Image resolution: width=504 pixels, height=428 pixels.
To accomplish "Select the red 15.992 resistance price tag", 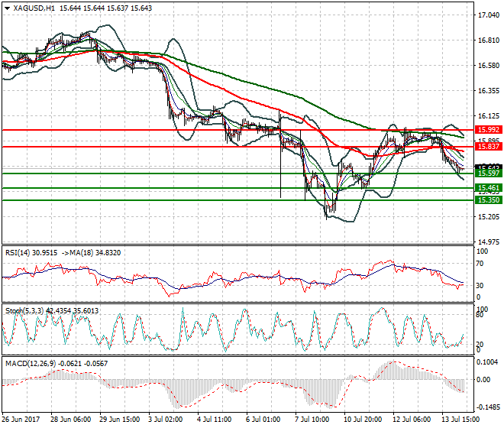I will pos(487,130).
